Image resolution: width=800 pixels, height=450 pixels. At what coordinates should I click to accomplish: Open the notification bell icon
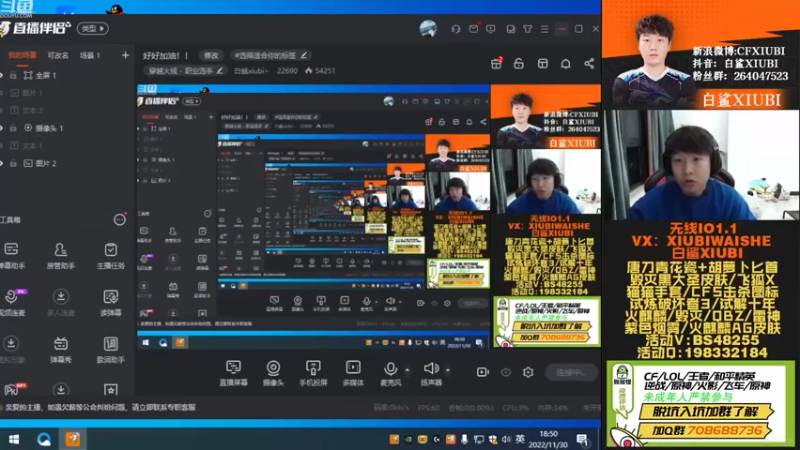[x=565, y=63]
